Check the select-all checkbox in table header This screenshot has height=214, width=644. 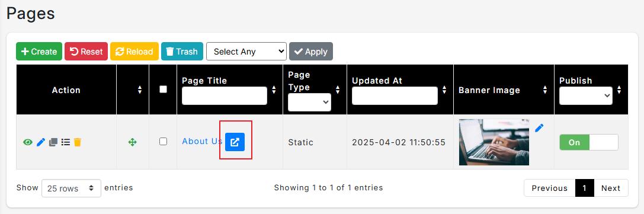(163, 89)
